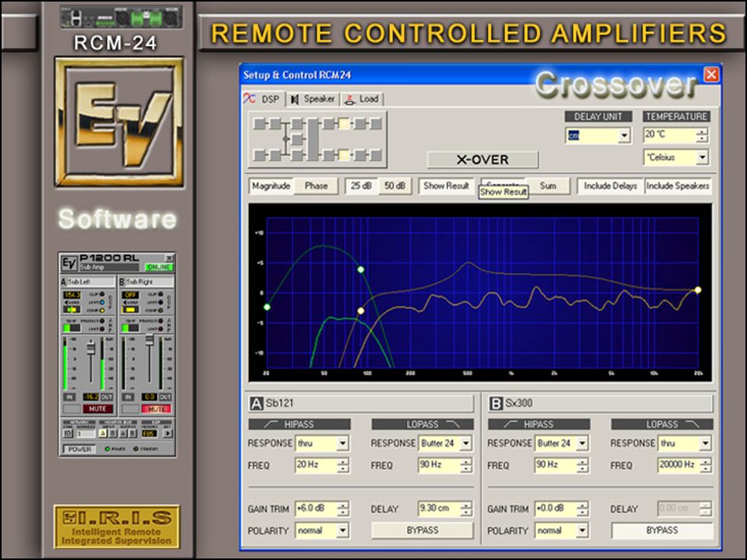Image resolution: width=747 pixels, height=560 pixels.
Task: Click the EV logo in the P1200 RL panel
Action: pos(69,264)
